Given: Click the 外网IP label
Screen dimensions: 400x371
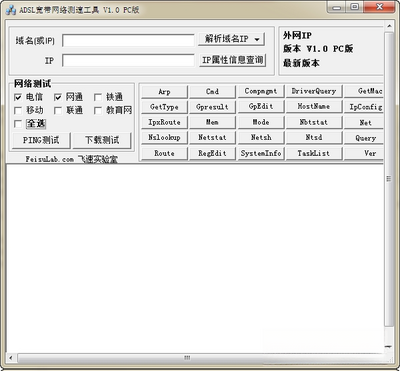Looking at the screenshot, I should point(297,35).
